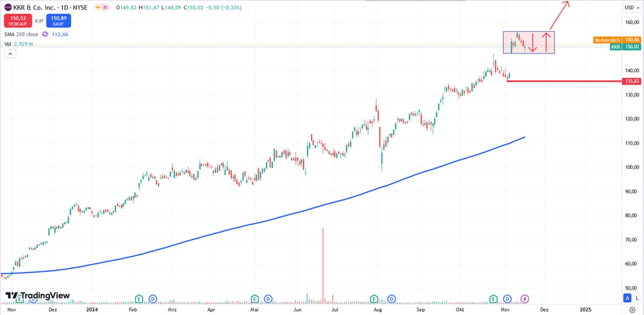Click the May earnings E marker
The width and height of the screenshot is (644, 315).
255,299
